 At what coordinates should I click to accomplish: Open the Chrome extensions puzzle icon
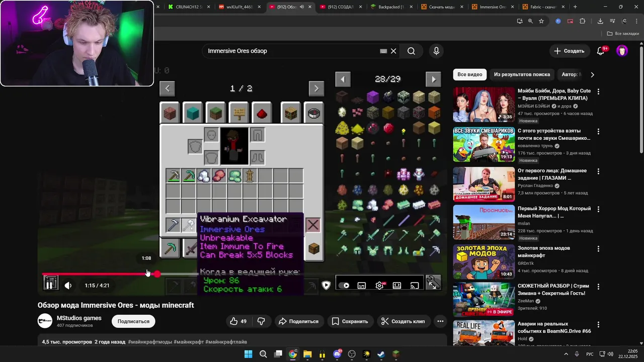coord(583,21)
